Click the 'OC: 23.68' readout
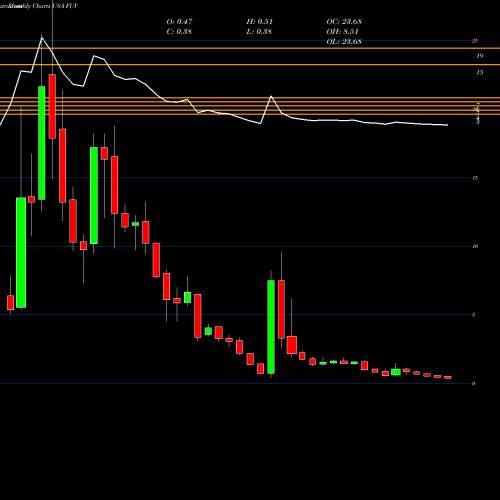Screen dimensions: 500x500 pos(344,22)
